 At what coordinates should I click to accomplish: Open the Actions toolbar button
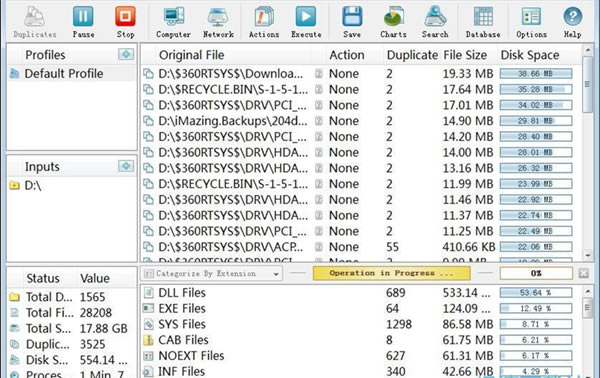[x=264, y=22]
